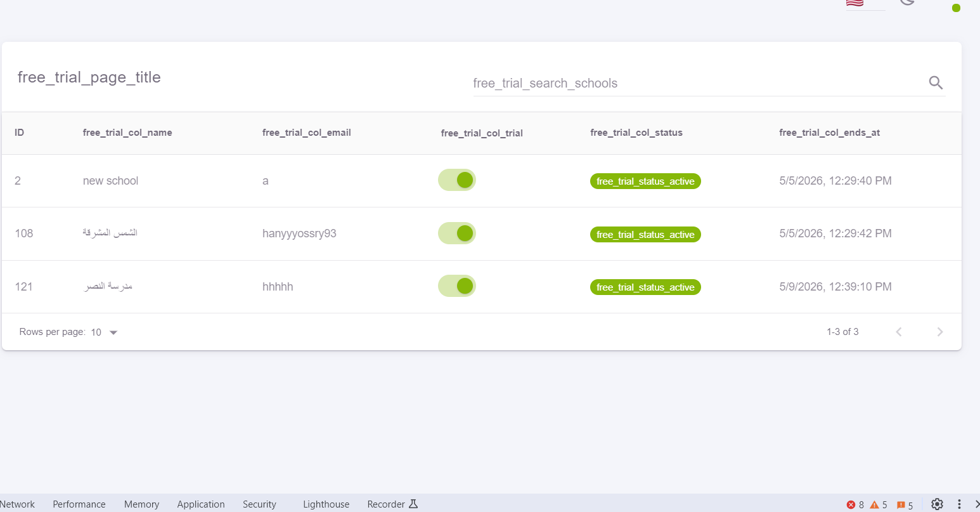Screen dimensions: 980x512
Task: Click the US flag language selector
Action: click(855, 3)
